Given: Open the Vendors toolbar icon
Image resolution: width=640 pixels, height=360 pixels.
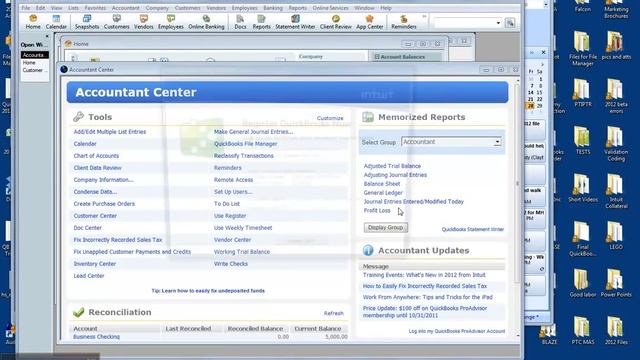Looking at the screenshot, I should (x=143, y=22).
